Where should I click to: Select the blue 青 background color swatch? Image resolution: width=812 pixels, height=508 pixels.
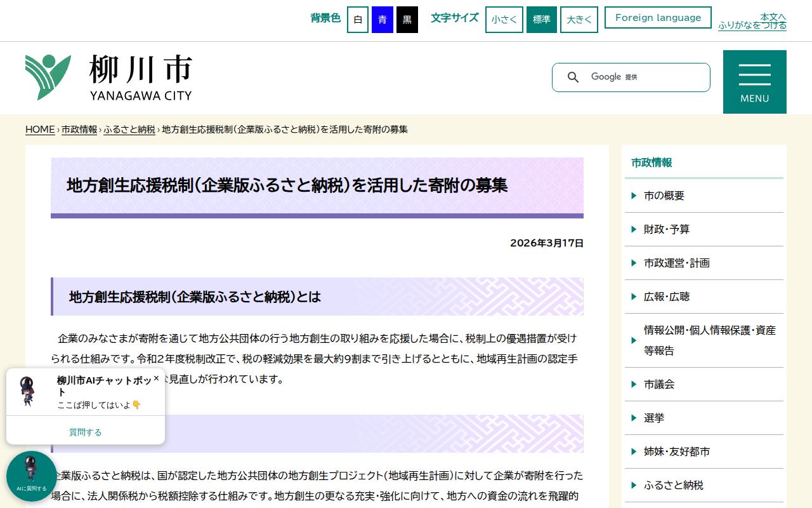(x=381, y=19)
